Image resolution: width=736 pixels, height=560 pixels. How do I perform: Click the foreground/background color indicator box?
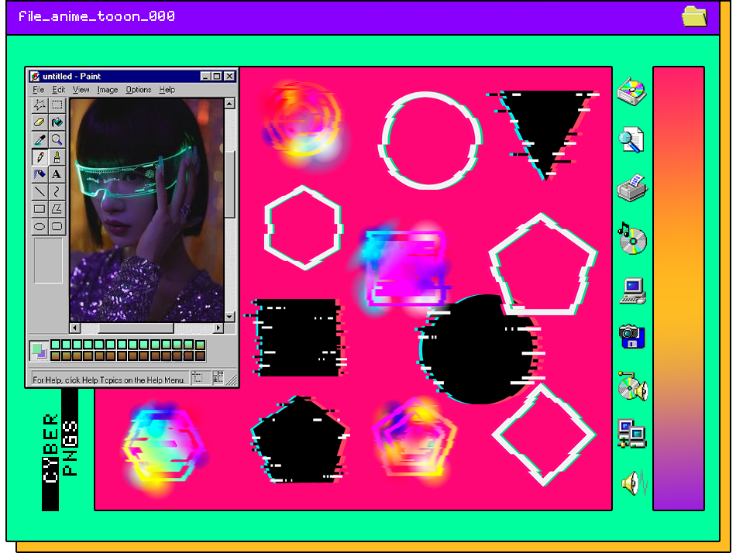pos(39,351)
